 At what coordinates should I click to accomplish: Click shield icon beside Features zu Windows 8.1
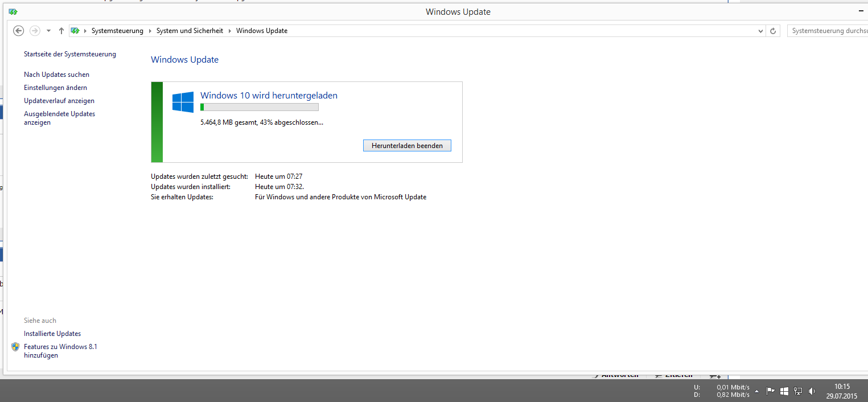15,347
